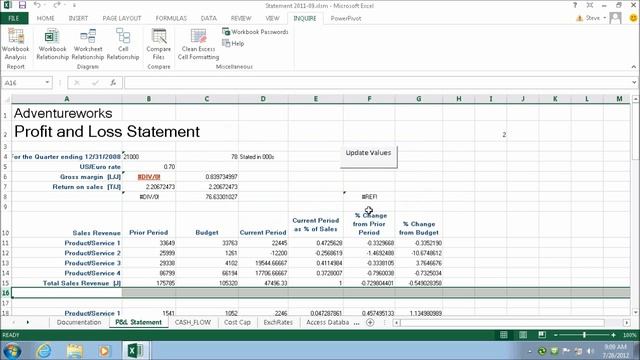Viewport: 640px width, 360px height.
Task: Switch to the HOME ribbon tab
Action: (x=46, y=18)
